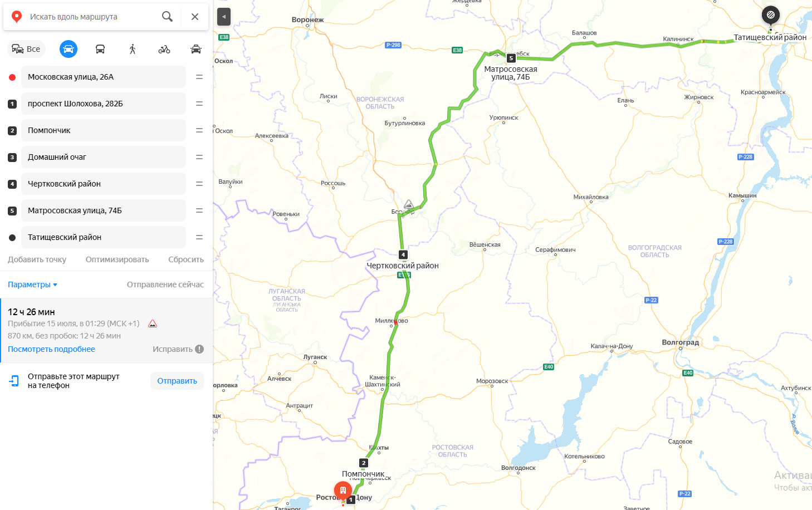The image size is (812, 510).
Task: Clear the route search with X icon
Action: (x=195, y=17)
